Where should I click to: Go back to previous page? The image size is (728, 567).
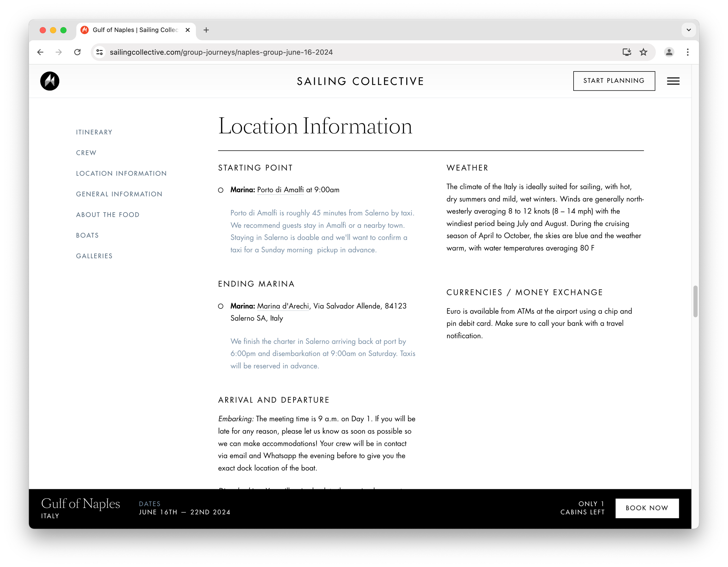pyautogui.click(x=40, y=52)
